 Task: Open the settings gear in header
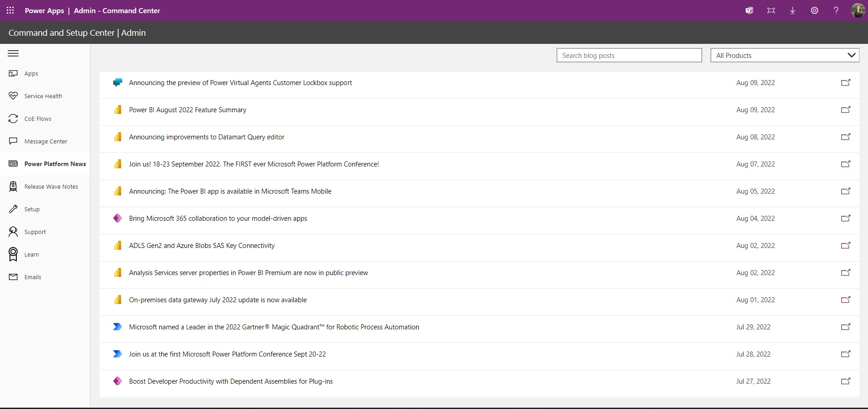[x=814, y=10]
